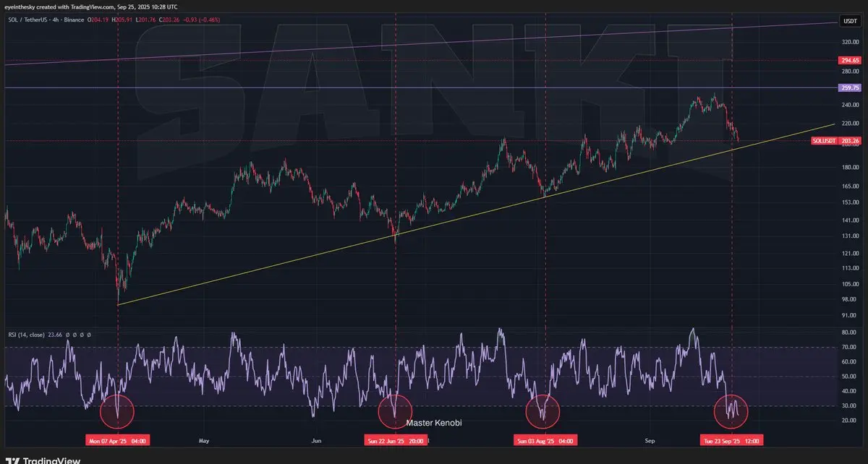Click the RSI (14, close) indicator label
Image resolution: width=868 pixels, height=464 pixels.
click(x=25, y=335)
